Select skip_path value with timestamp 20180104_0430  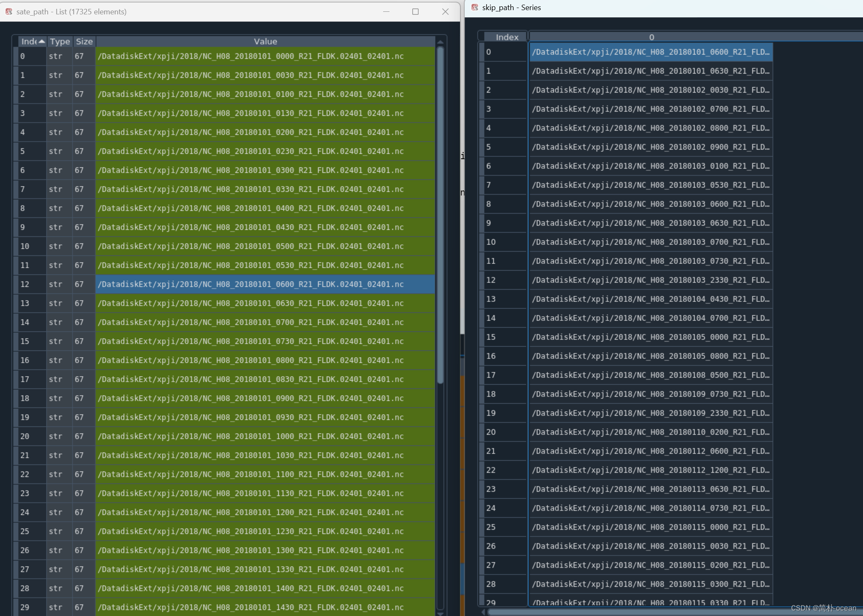tap(651, 299)
